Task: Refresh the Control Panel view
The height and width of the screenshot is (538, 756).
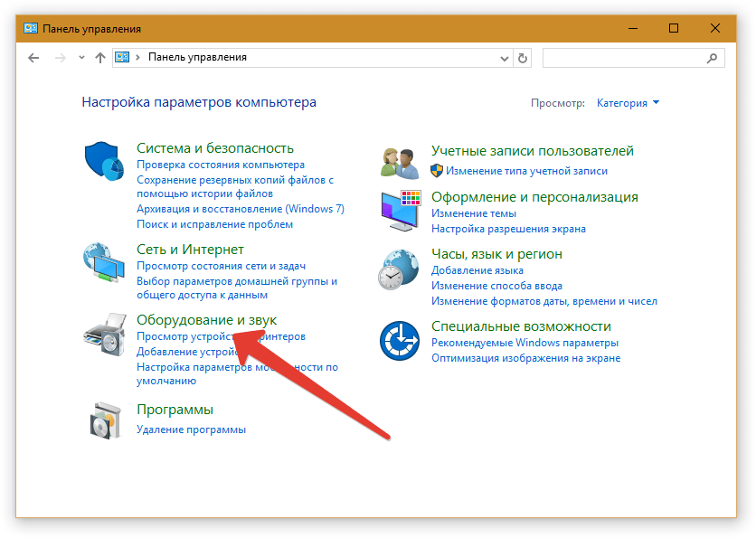Action: [522, 59]
